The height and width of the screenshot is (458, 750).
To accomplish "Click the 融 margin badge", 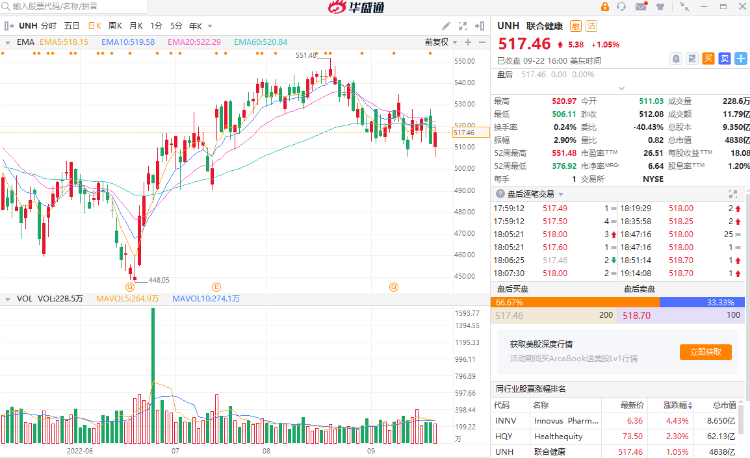I will 576,26.
